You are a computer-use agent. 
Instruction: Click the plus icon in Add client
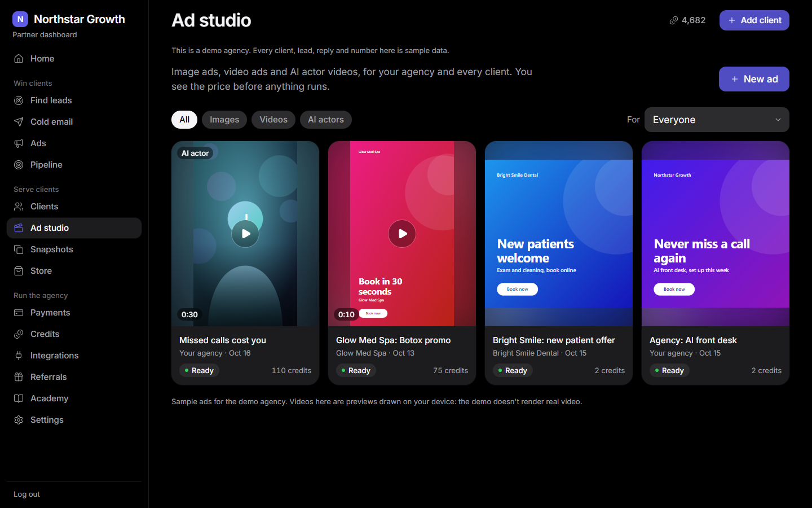pyautogui.click(x=732, y=20)
